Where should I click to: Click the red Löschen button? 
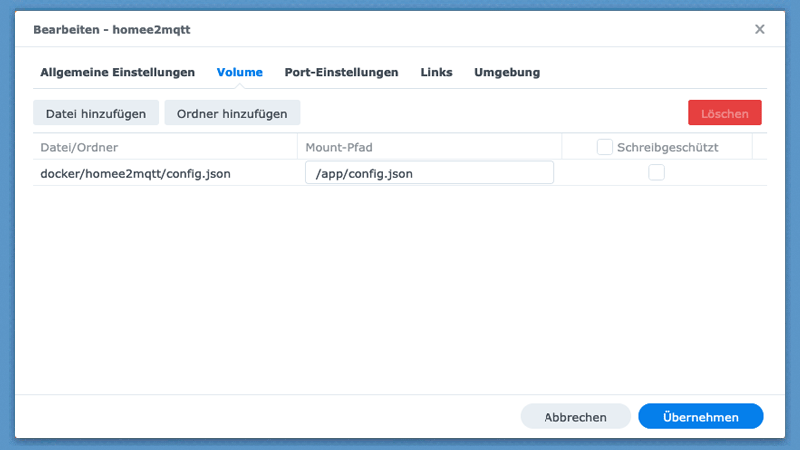724,113
